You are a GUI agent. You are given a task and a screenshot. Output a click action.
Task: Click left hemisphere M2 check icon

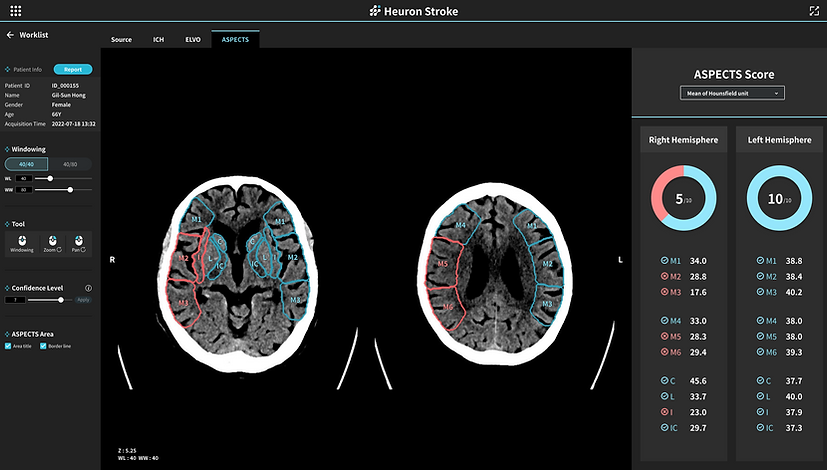tap(761, 276)
